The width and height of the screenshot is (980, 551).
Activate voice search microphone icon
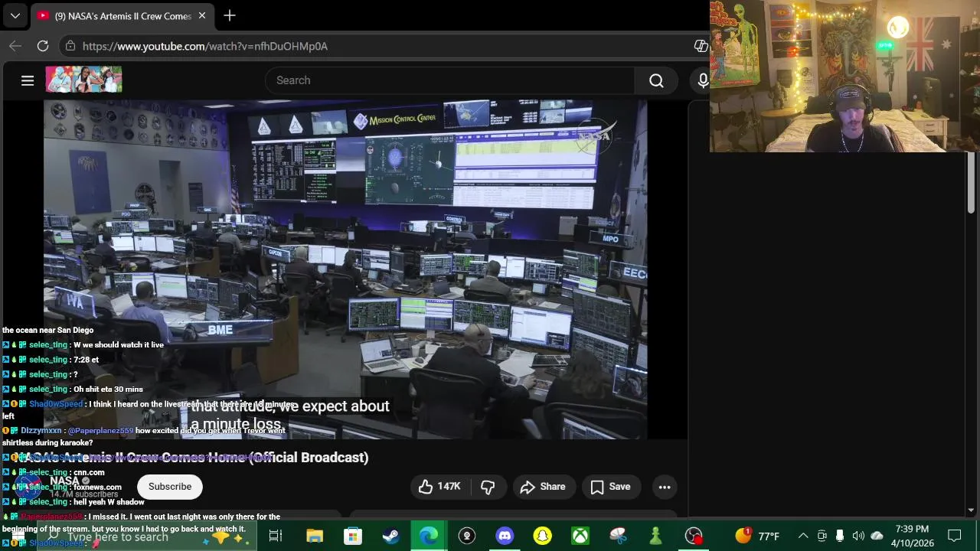[x=701, y=80]
